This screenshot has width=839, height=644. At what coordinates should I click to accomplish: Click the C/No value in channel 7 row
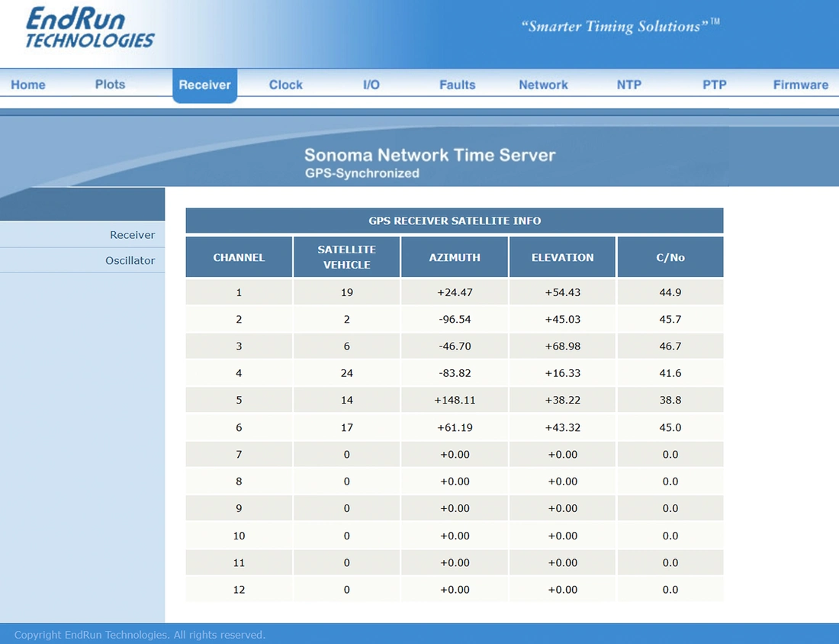point(670,455)
